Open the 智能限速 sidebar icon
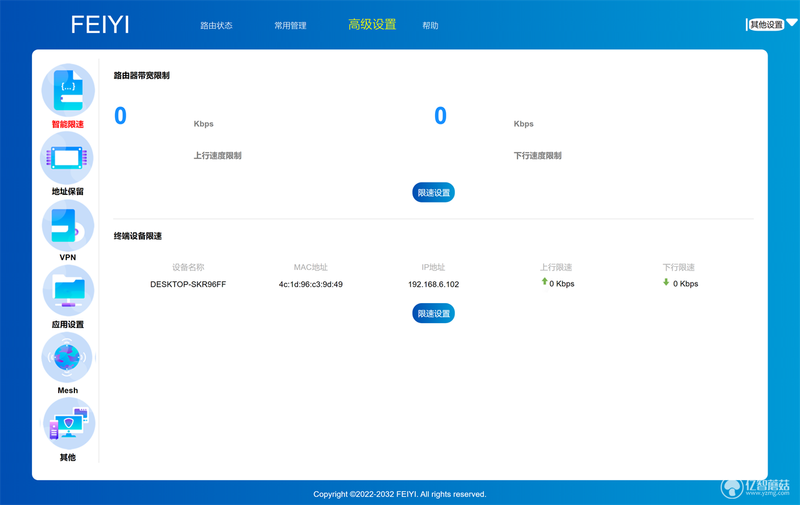The image size is (800, 505). pos(68,90)
